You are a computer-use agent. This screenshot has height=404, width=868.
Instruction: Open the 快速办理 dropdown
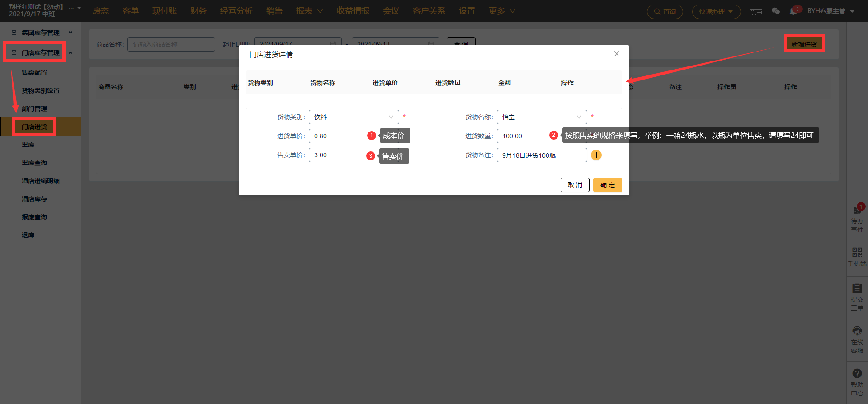(x=716, y=12)
